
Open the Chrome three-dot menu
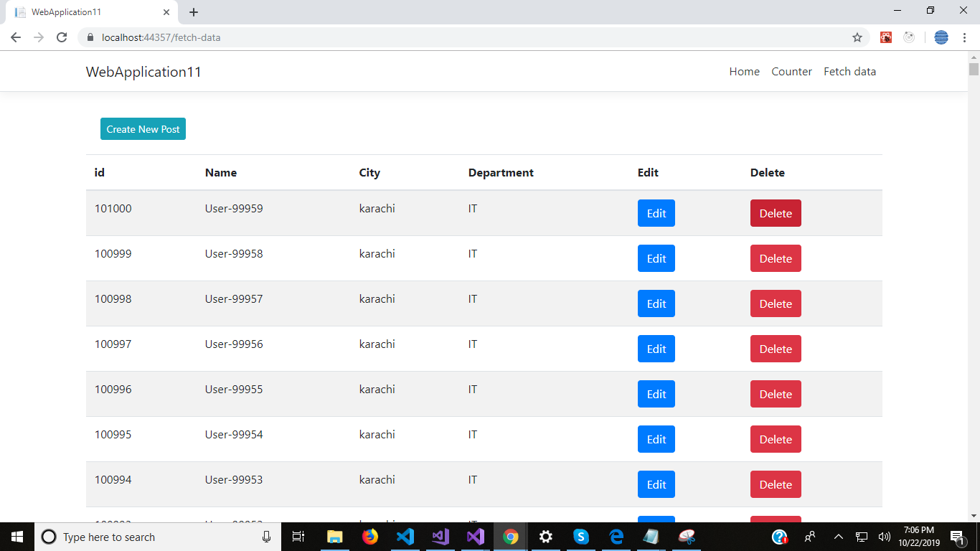point(964,36)
